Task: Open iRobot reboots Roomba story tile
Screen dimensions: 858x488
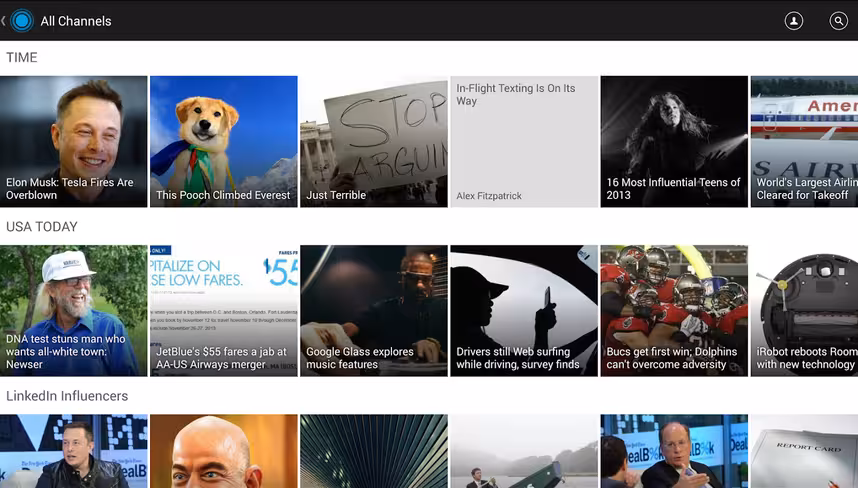Action: point(804,310)
